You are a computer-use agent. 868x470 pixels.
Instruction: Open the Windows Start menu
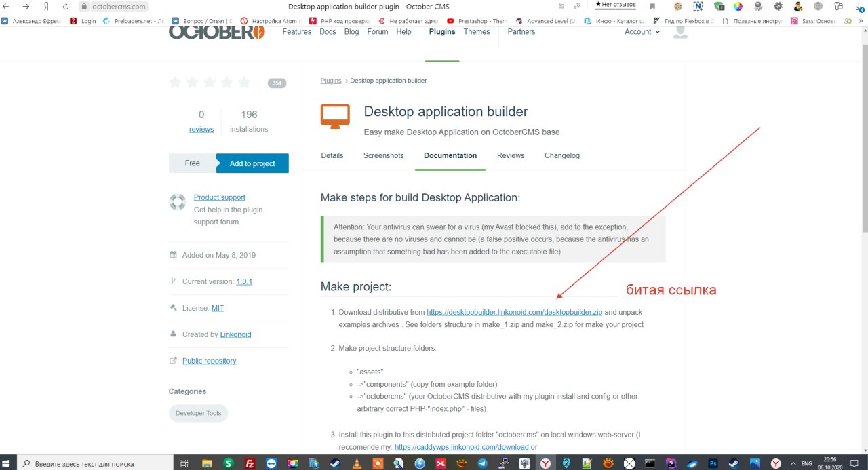7,463
